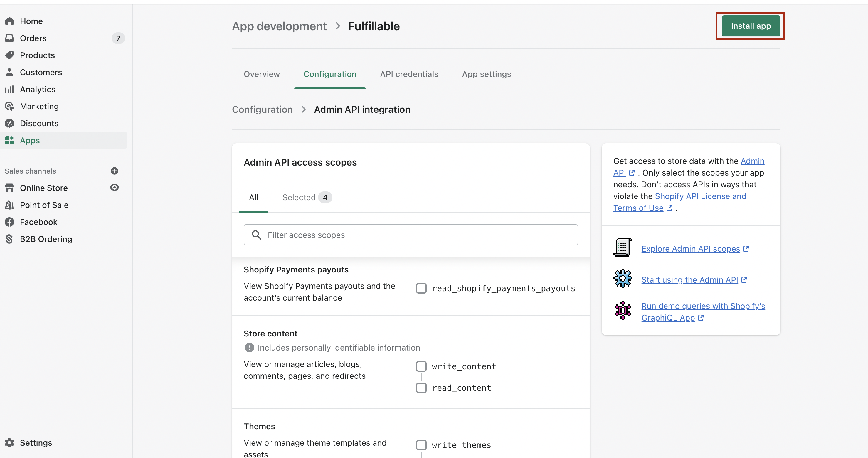Click the blue gear icon beside Start using

[623, 278]
